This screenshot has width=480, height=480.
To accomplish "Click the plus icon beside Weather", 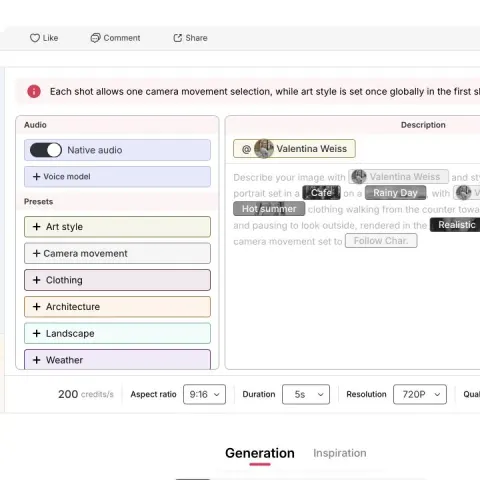I will point(37,360).
